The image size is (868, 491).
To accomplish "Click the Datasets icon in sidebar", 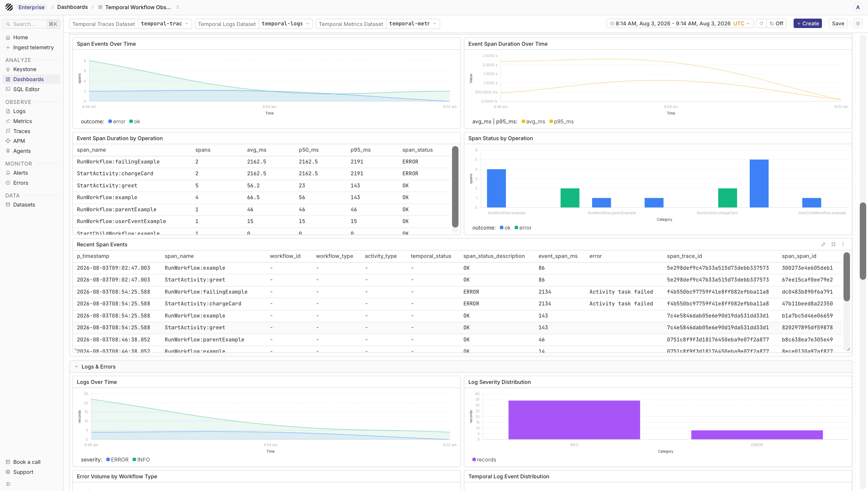I will coord(8,205).
